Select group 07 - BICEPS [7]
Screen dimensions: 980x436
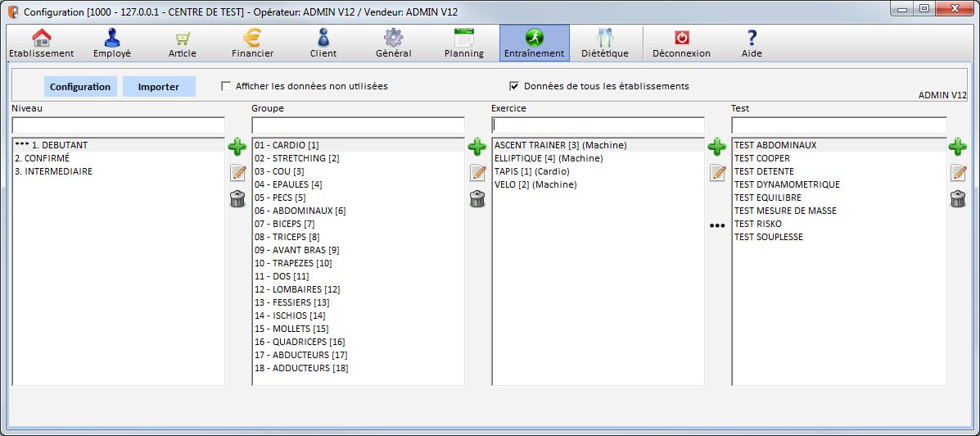(x=358, y=224)
